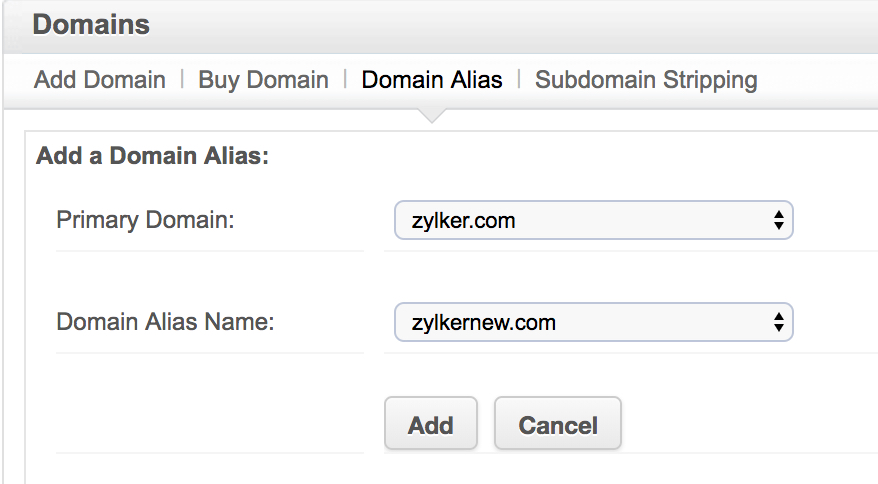878x484 pixels.
Task: Open the Primary Domain dropdown
Action: click(x=592, y=221)
